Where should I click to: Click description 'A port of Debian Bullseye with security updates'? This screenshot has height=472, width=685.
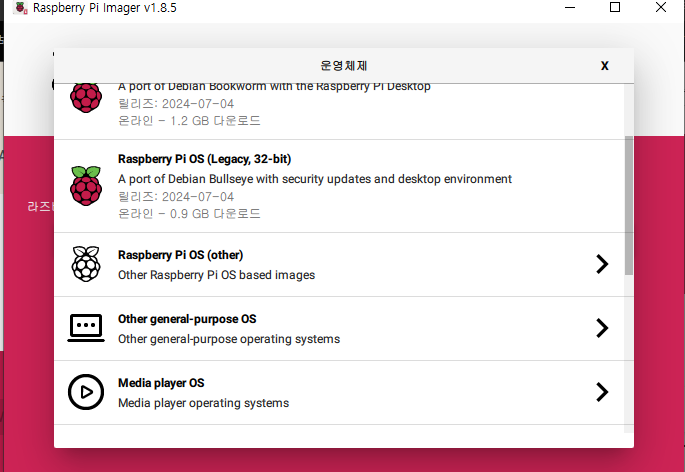[315, 179]
